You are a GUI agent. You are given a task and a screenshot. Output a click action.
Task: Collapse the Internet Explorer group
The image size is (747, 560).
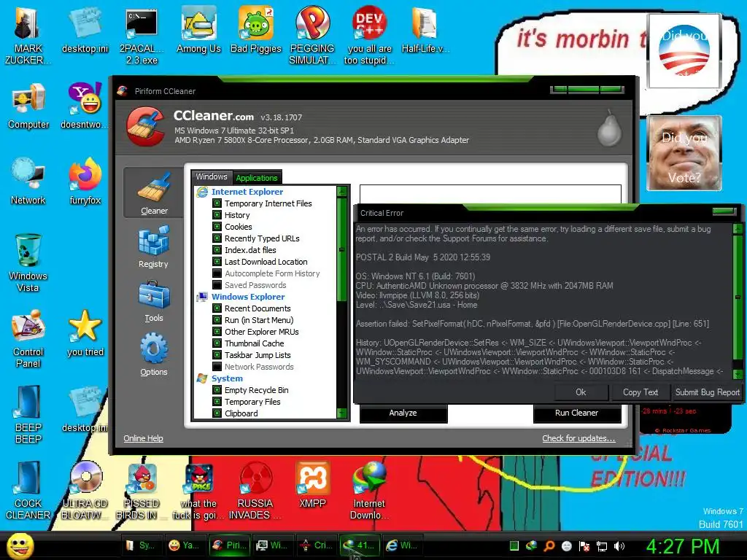point(247,192)
